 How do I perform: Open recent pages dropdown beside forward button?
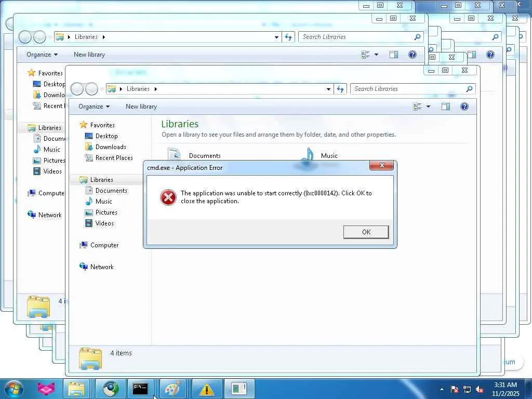pos(102,89)
